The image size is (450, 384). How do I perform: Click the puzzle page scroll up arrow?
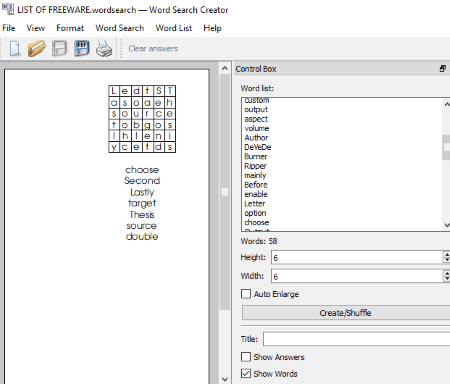[225, 68]
